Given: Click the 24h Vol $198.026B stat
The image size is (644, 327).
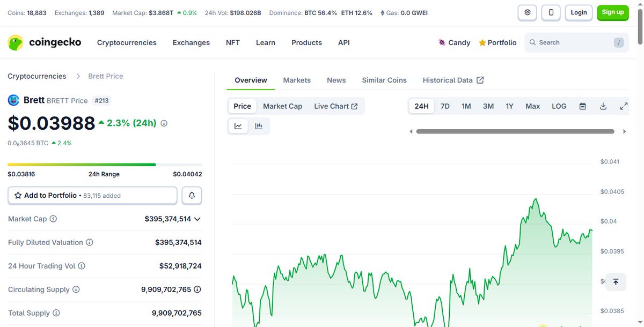Looking at the screenshot, I should (x=233, y=12).
